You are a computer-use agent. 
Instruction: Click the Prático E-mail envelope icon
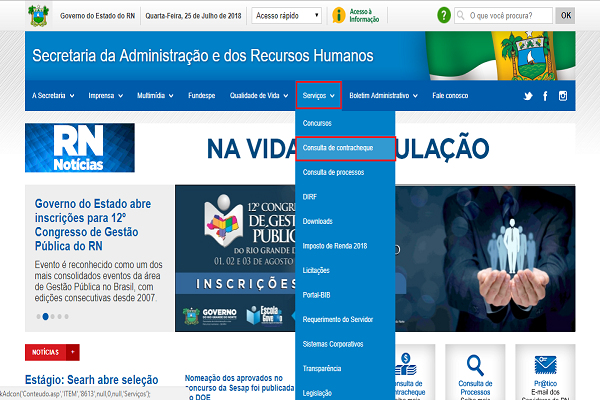545,365
